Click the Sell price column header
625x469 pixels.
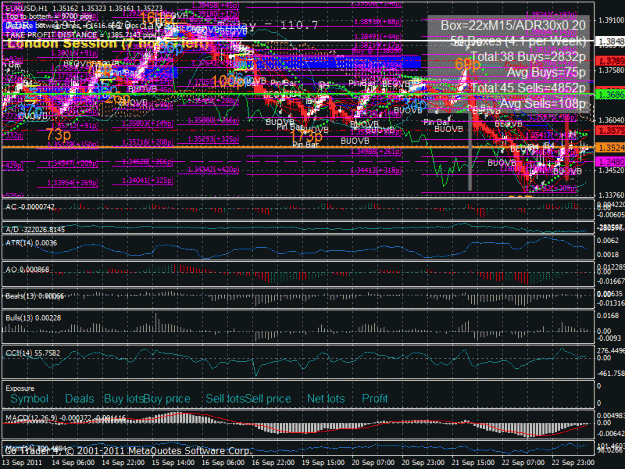267,398
